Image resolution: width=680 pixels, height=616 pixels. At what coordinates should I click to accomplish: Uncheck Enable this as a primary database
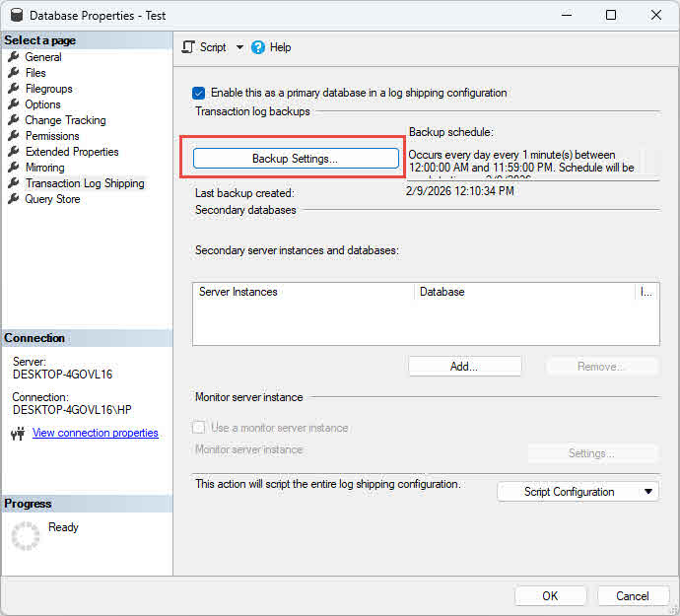pos(199,93)
